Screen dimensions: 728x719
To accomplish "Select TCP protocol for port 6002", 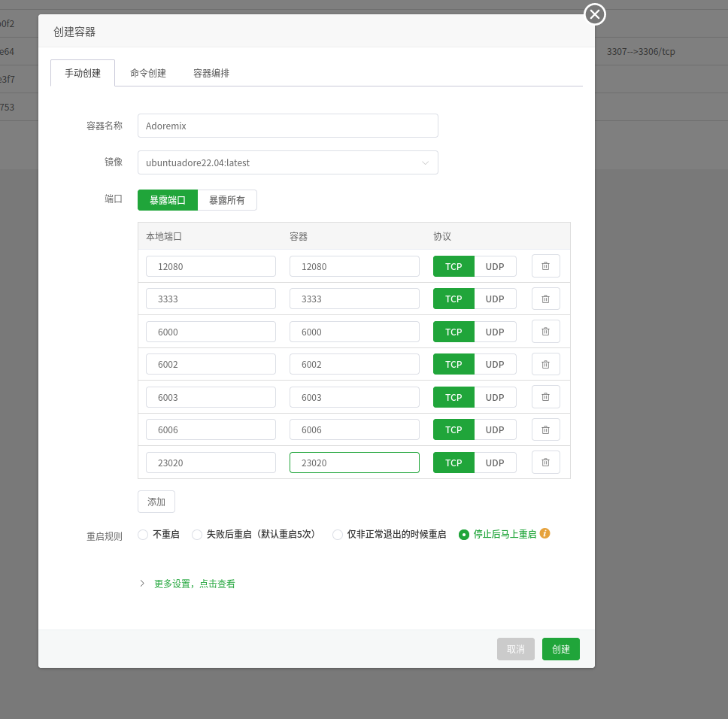I will click(453, 364).
